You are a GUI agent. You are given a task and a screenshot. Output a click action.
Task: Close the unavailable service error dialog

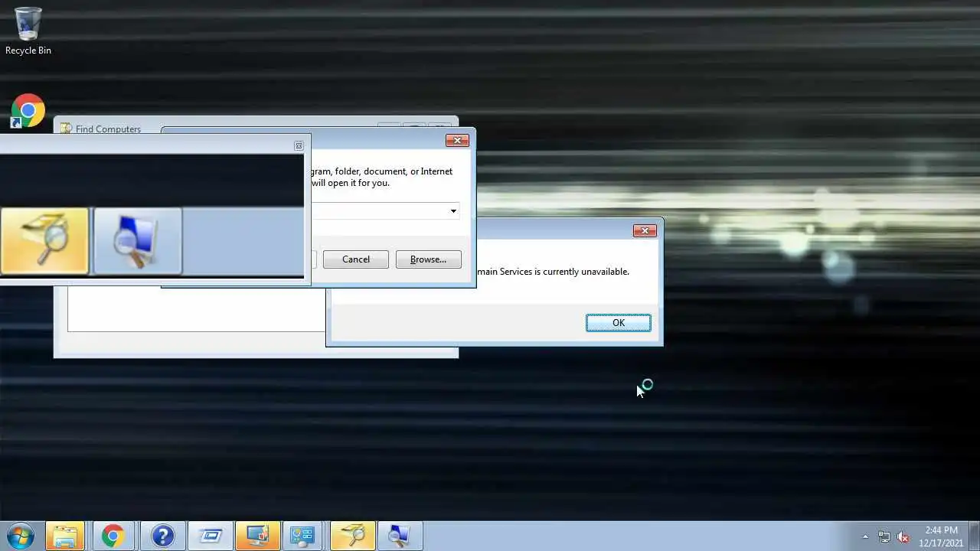pos(645,230)
